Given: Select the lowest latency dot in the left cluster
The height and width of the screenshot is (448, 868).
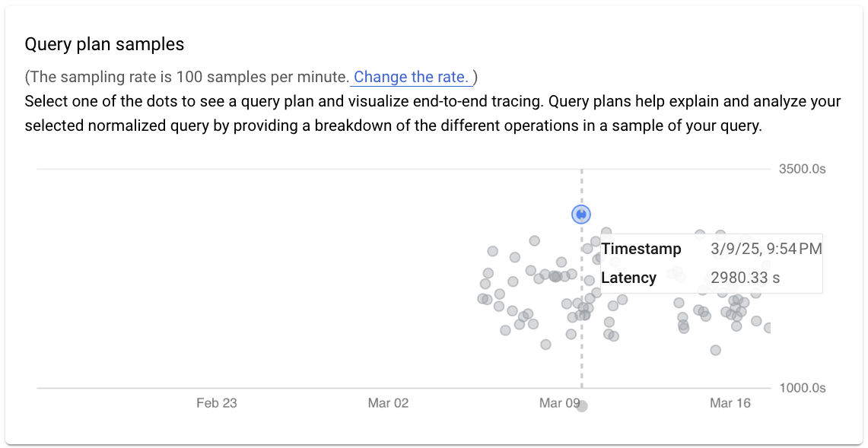Looking at the screenshot, I should [x=545, y=345].
